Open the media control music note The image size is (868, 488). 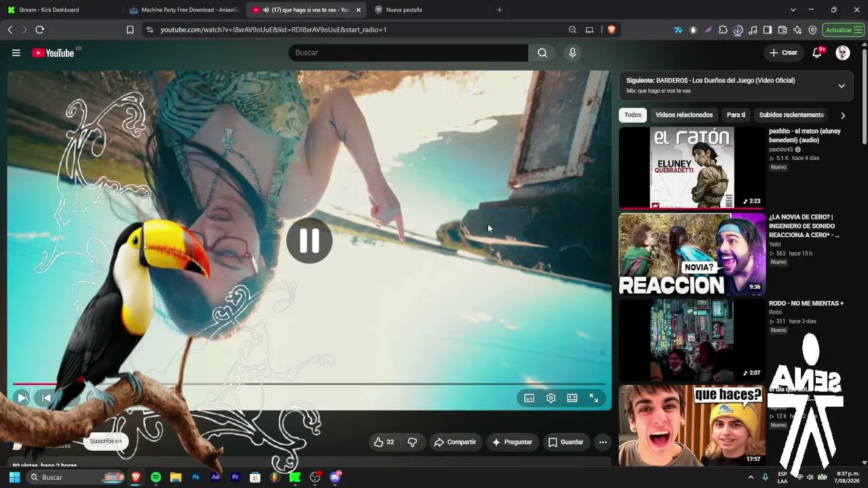[753, 30]
